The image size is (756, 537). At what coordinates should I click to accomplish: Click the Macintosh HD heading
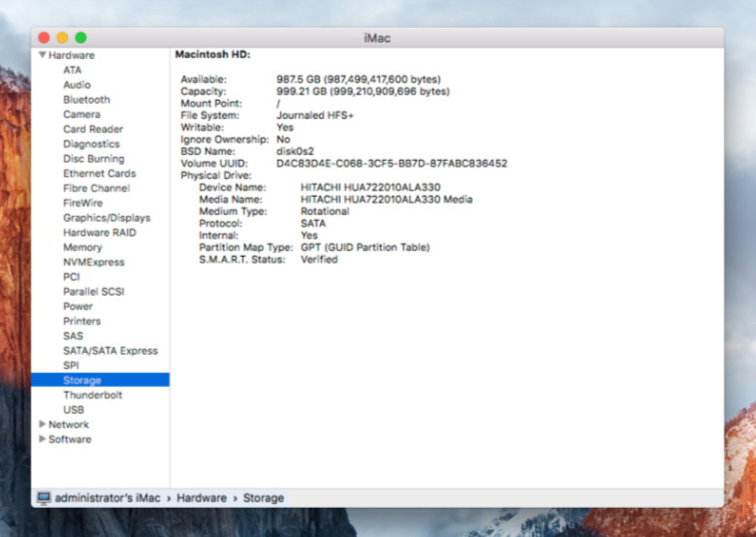click(212, 54)
